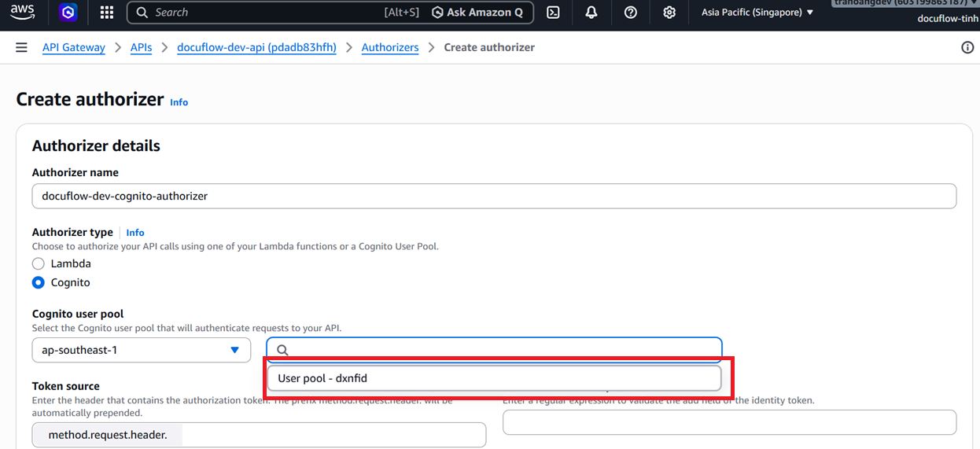Click the purple pinned service icon beside the AWS logo
Image resolution: width=980 pixels, height=449 pixels.
tap(68, 13)
